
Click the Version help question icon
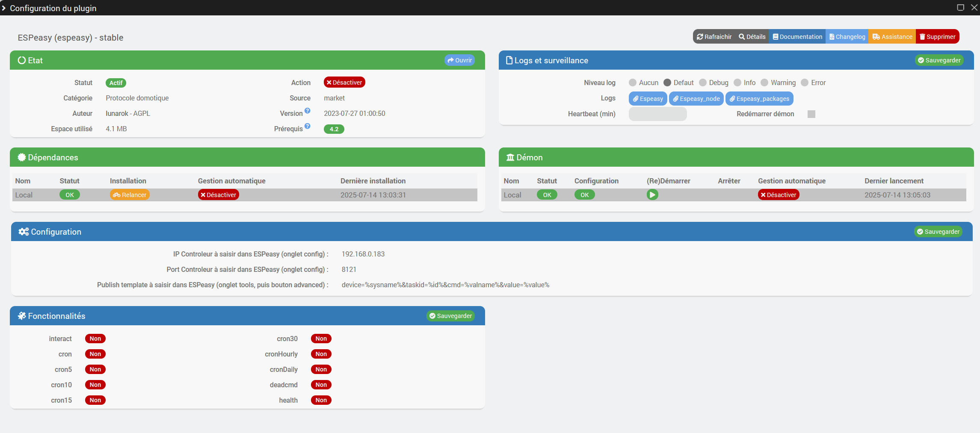[308, 111]
